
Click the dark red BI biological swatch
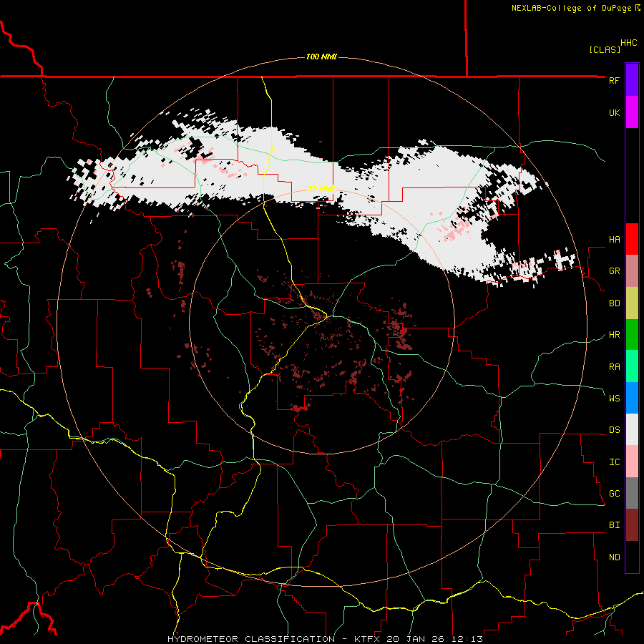(x=632, y=525)
